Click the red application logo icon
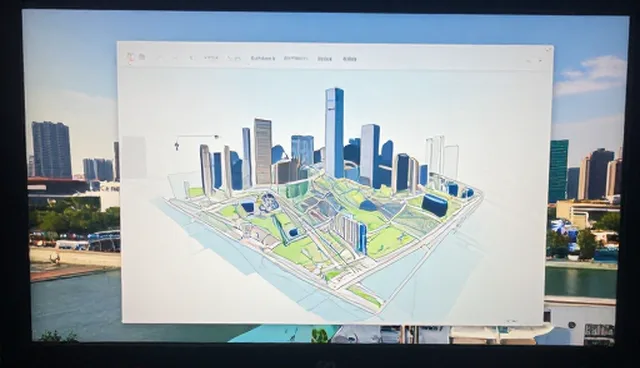 click(x=131, y=57)
